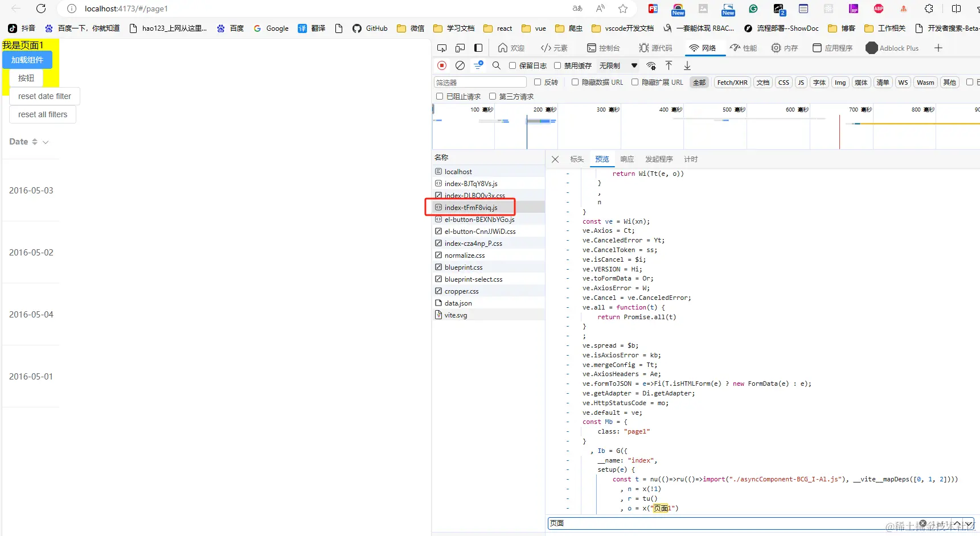The height and width of the screenshot is (536, 980).
Task: Activate inspect element picker in DevTools
Action: [x=442, y=48]
